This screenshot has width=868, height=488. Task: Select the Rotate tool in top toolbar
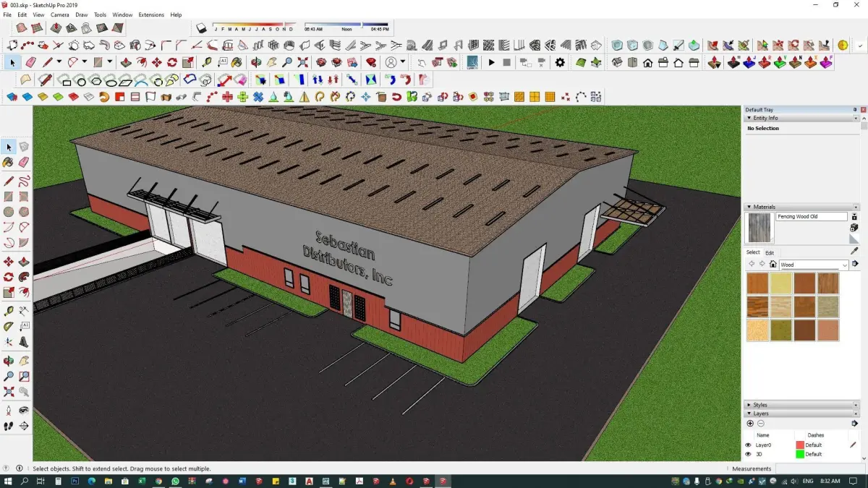172,62
